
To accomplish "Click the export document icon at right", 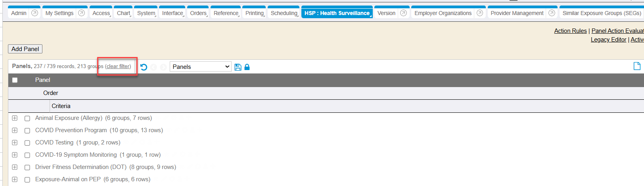I will [637, 66].
